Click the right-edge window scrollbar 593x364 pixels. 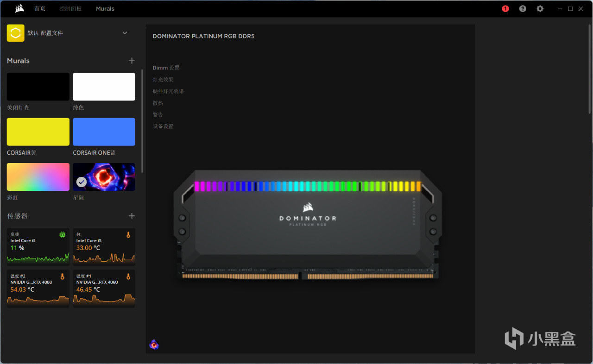coord(590,69)
